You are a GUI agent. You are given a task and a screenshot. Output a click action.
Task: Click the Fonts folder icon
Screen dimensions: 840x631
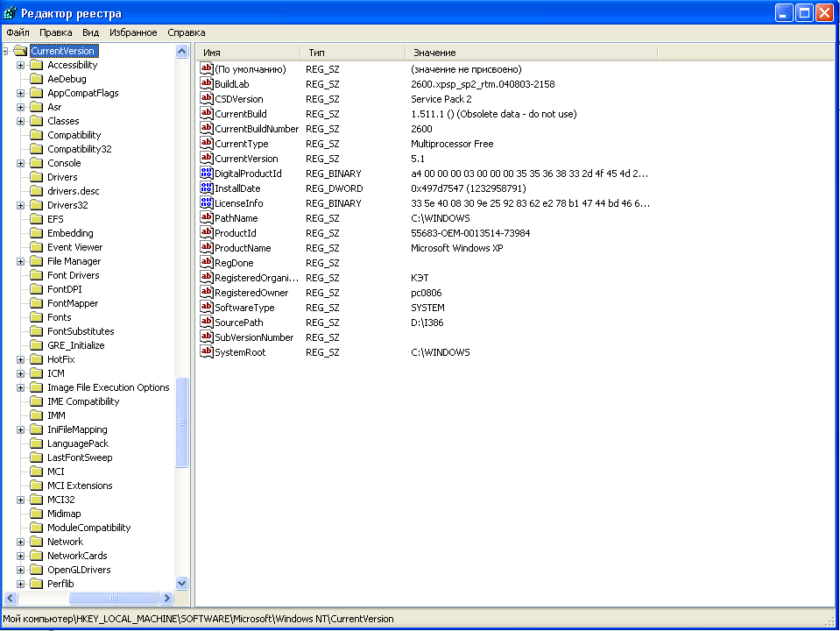(x=37, y=317)
